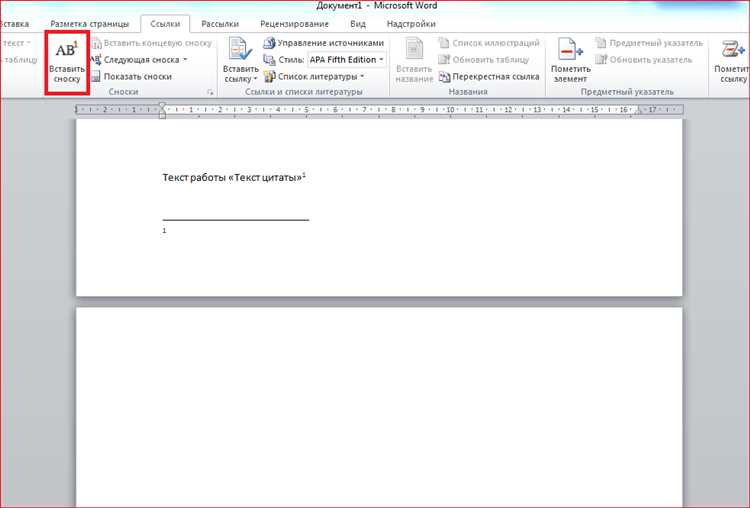The width and height of the screenshot is (750, 508).
Task: Click Управление источниками
Action: 324,43
